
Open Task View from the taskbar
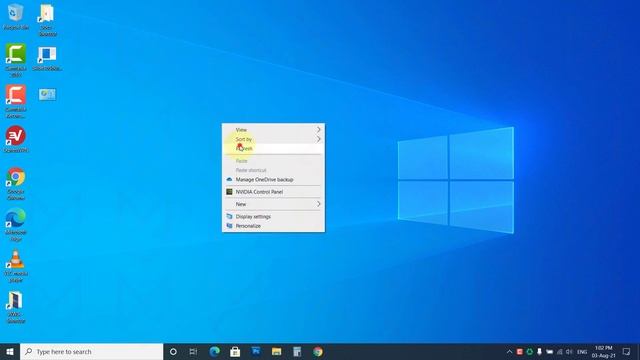point(193,351)
